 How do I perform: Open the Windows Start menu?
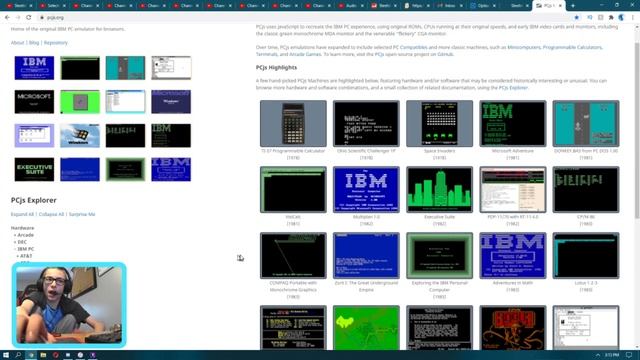(6, 355)
